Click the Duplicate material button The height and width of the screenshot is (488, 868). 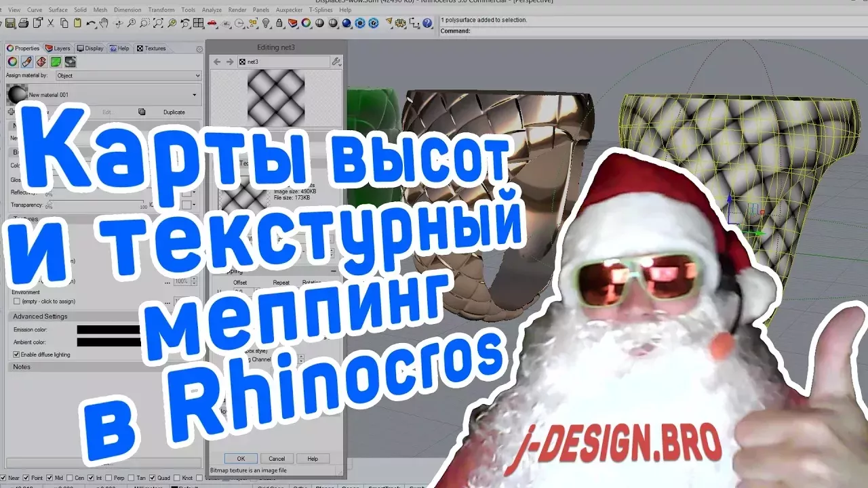[x=174, y=113]
